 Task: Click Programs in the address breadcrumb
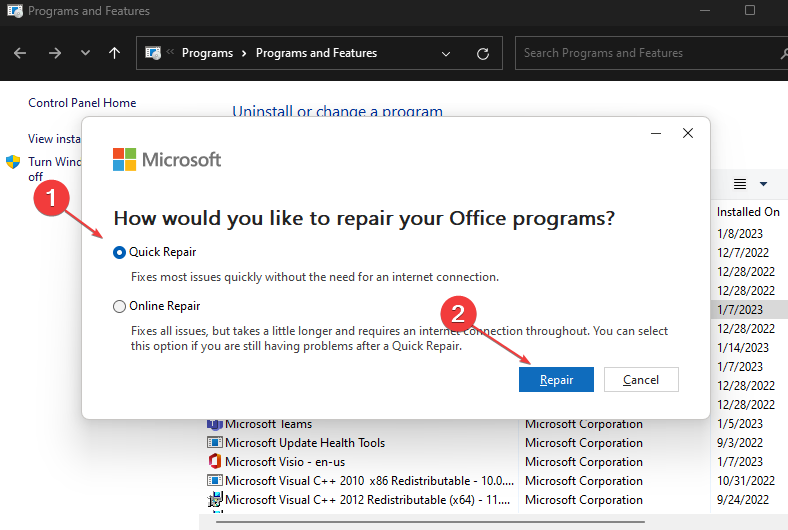point(207,53)
